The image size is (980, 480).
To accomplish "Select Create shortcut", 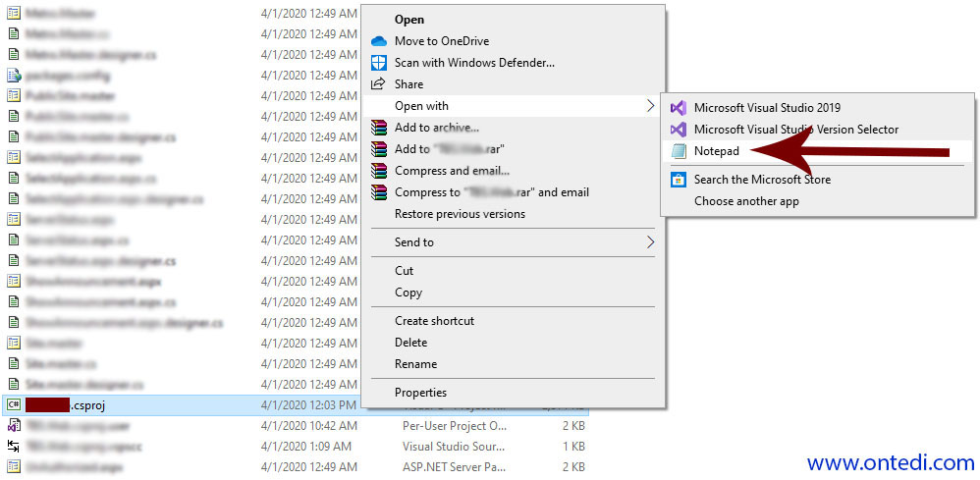I will 434,321.
